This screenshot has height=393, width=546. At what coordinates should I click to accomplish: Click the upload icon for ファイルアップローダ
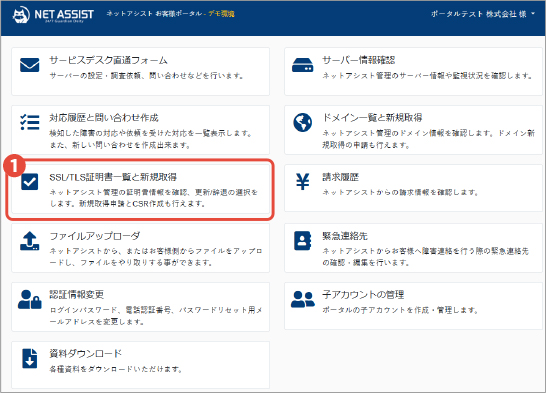point(30,241)
